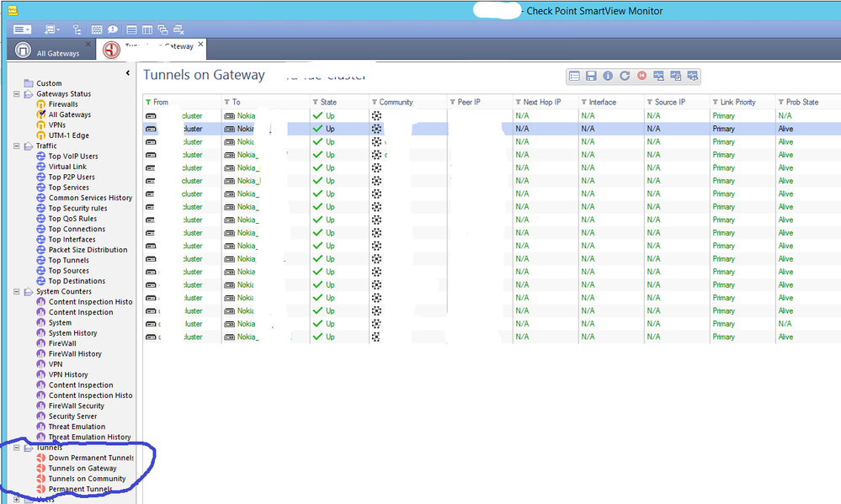Tile windows horizontally from toolbar
This screenshot has height=504, width=841.
tap(131, 29)
